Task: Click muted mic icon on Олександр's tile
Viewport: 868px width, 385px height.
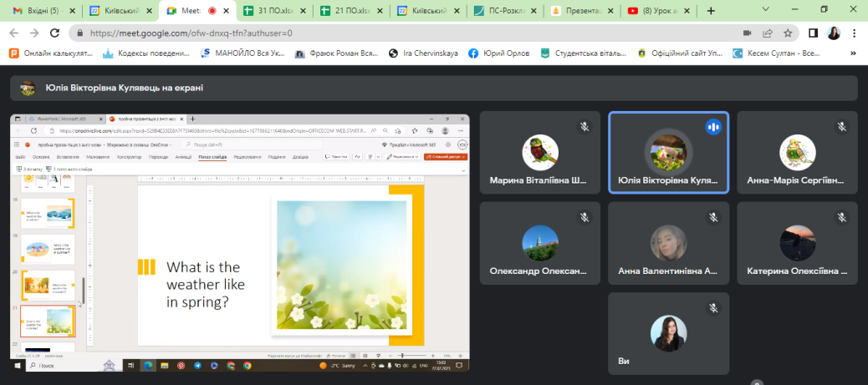Action: (585, 217)
